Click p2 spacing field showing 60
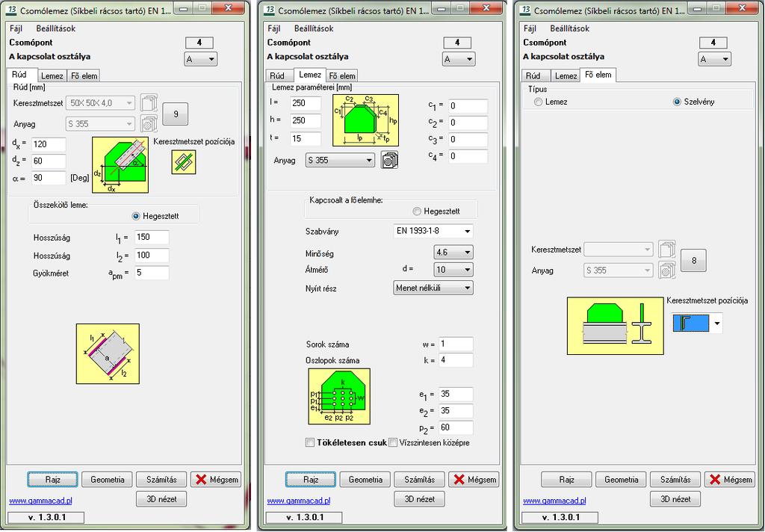This screenshot has height=532, width=765. click(456, 427)
